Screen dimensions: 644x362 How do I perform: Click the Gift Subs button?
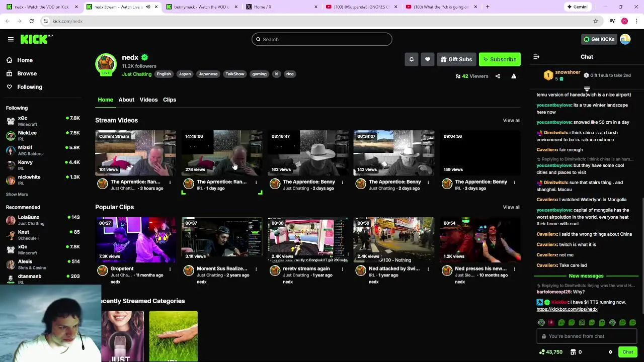coord(456,59)
